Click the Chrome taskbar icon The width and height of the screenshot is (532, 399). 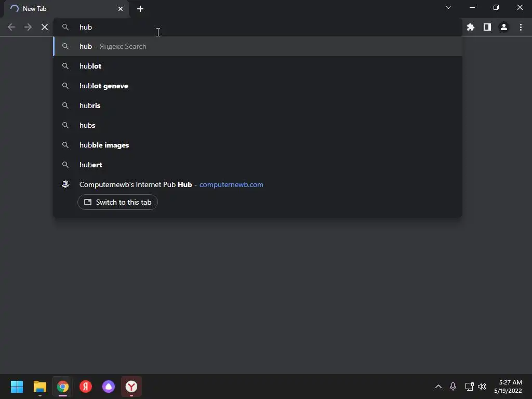coord(63,387)
